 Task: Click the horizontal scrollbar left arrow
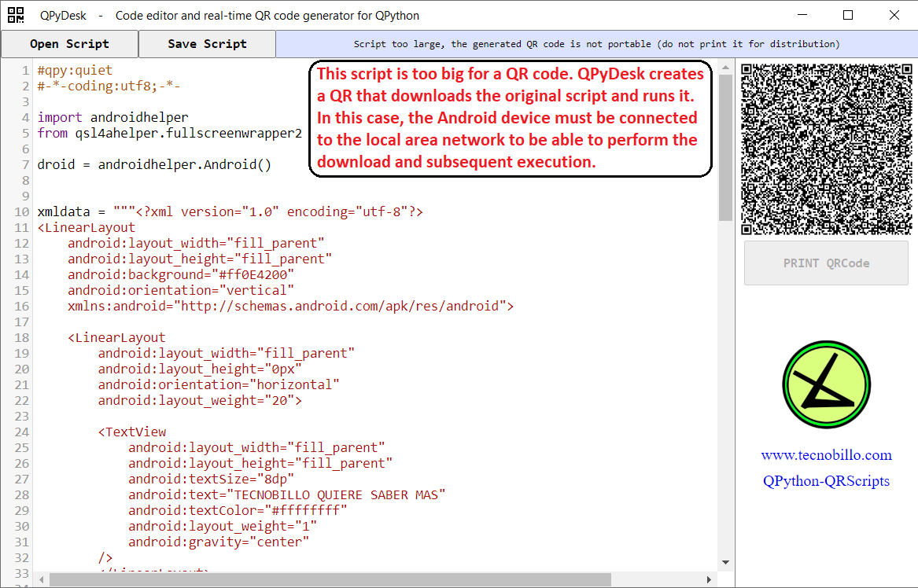[x=41, y=579]
